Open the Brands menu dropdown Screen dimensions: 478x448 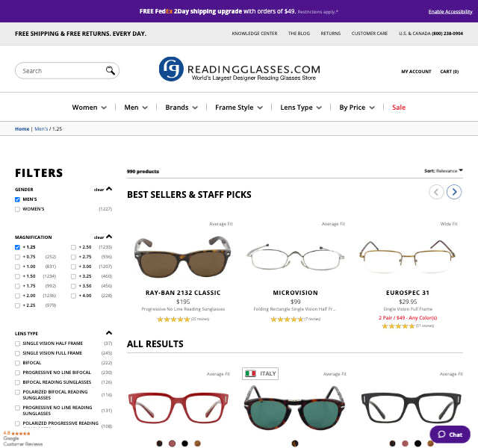[181, 108]
